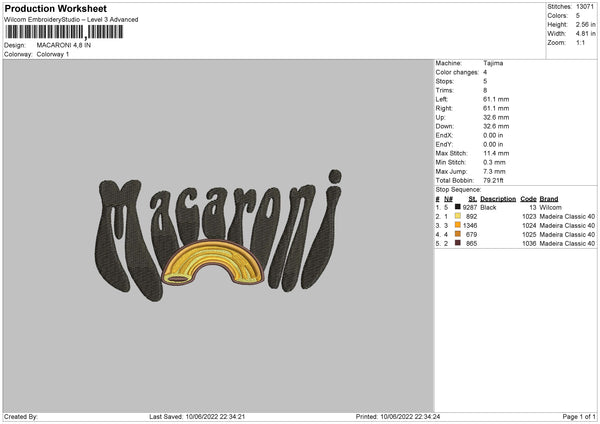Viewport: 600px width, 424px height.
Task: Select 'Wilcom EmbroideryStudio – Level 3 Advanced' text
Action: point(71,20)
